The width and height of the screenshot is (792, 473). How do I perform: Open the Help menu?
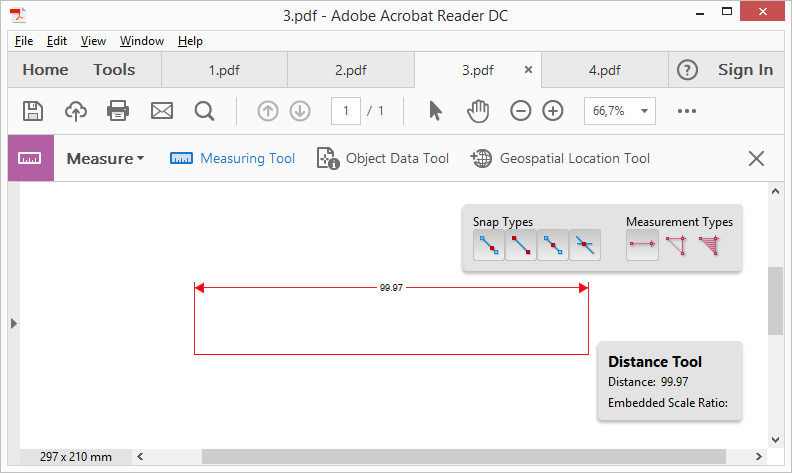(190, 41)
